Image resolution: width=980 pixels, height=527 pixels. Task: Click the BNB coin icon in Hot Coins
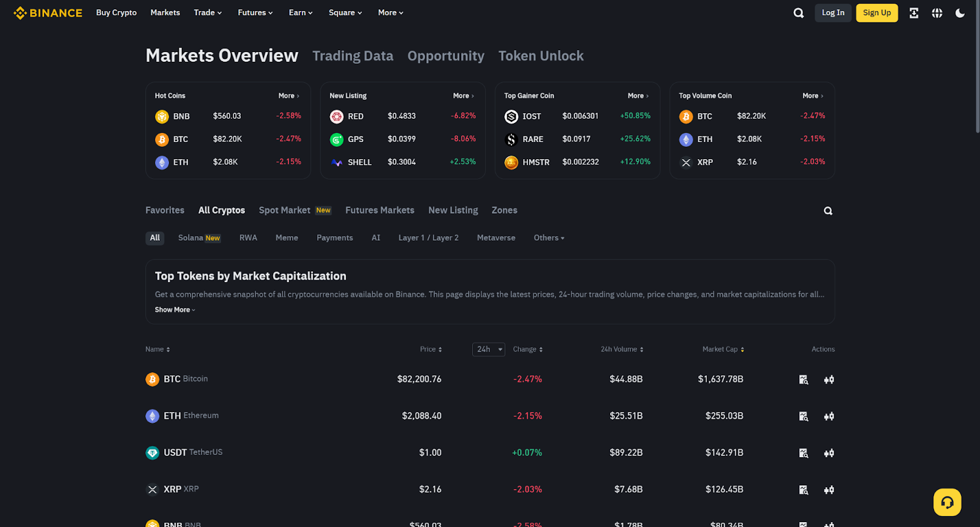click(162, 116)
